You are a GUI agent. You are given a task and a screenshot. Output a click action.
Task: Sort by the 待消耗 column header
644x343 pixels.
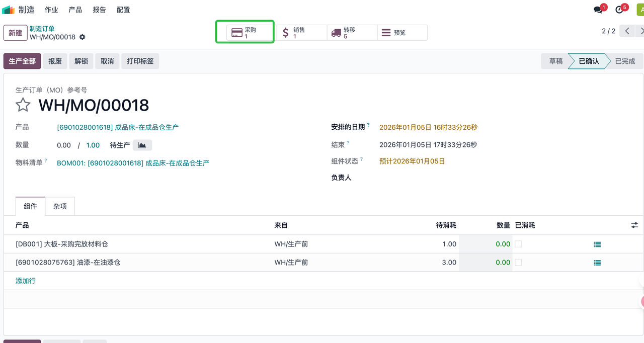coord(446,225)
